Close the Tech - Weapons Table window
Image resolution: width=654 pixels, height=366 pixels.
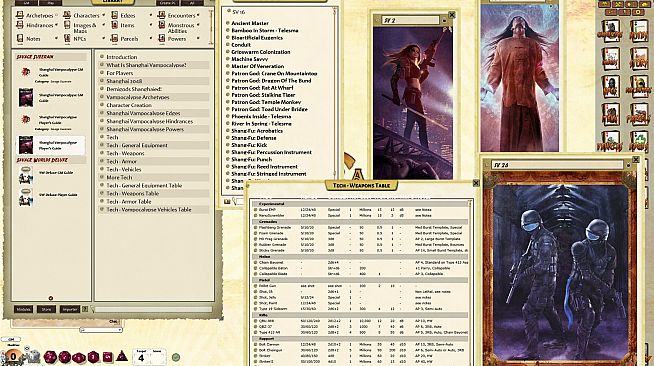tap(476, 183)
